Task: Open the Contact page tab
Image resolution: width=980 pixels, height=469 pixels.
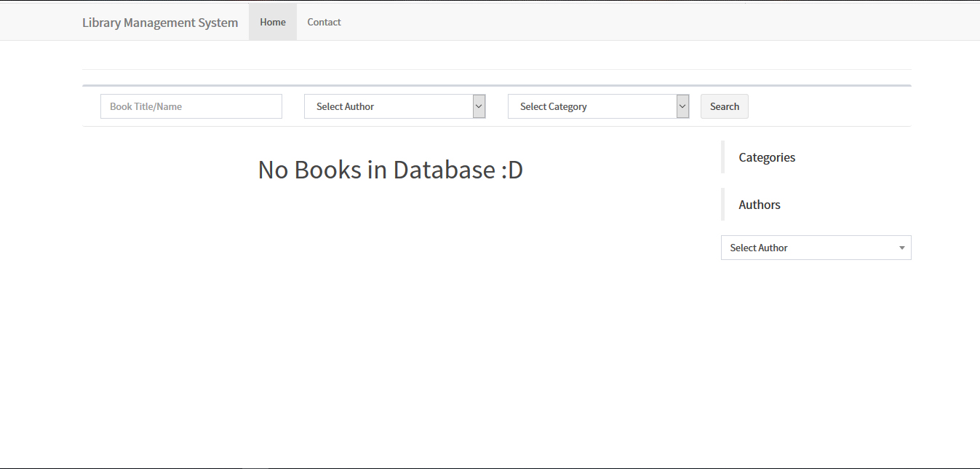Action: [324, 22]
